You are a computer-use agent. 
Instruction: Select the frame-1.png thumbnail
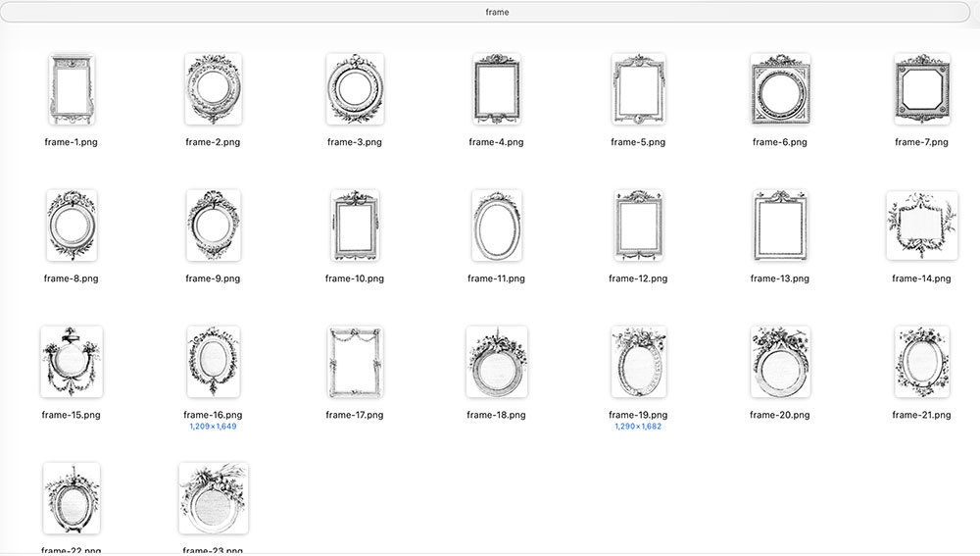[x=72, y=89]
